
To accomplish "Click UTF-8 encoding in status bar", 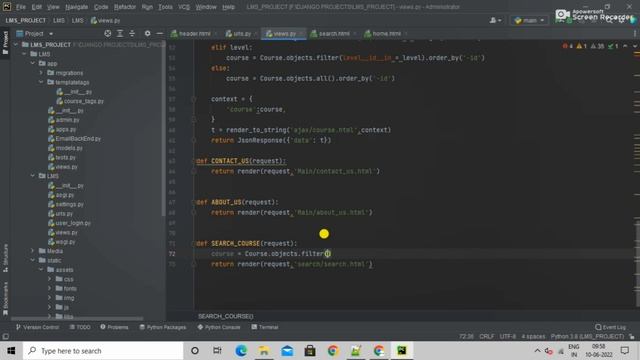I will click(x=508, y=337).
